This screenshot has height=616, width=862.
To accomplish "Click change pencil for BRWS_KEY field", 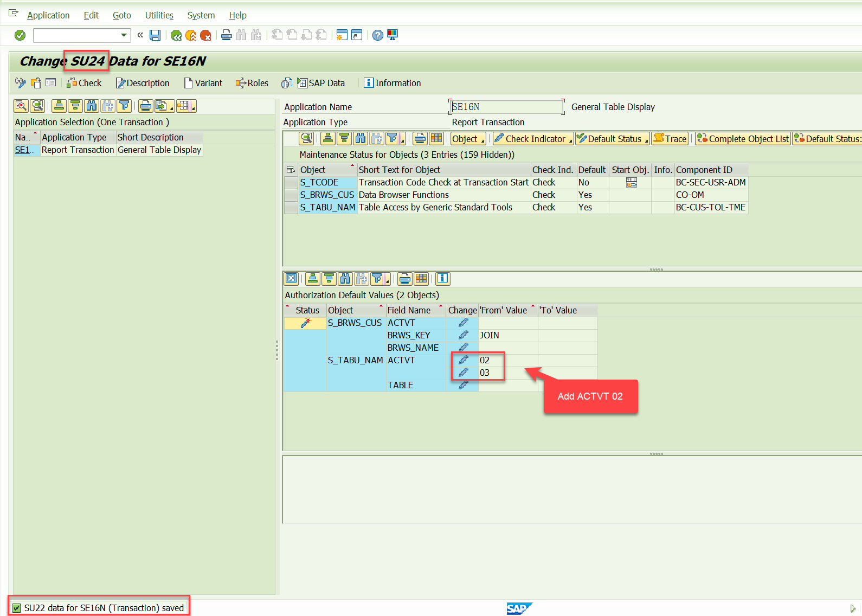I will (463, 336).
